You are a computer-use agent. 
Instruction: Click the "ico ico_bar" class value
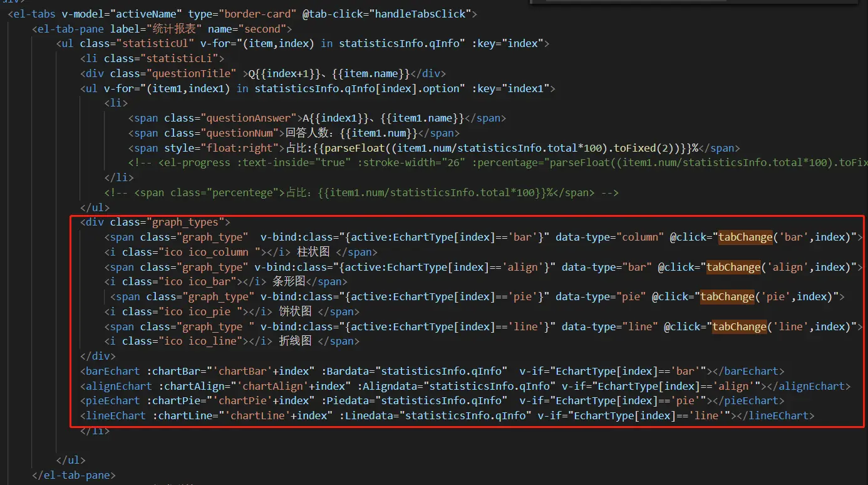(x=198, y=282)
